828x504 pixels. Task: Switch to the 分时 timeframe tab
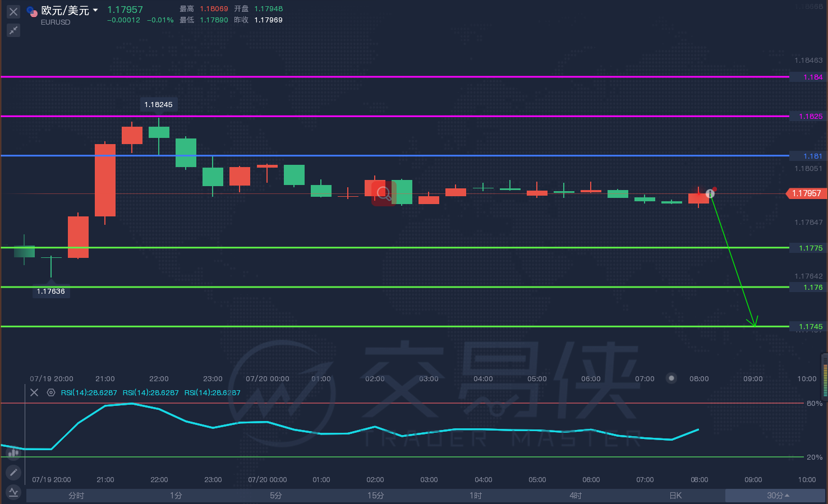[x=76, y=496]
